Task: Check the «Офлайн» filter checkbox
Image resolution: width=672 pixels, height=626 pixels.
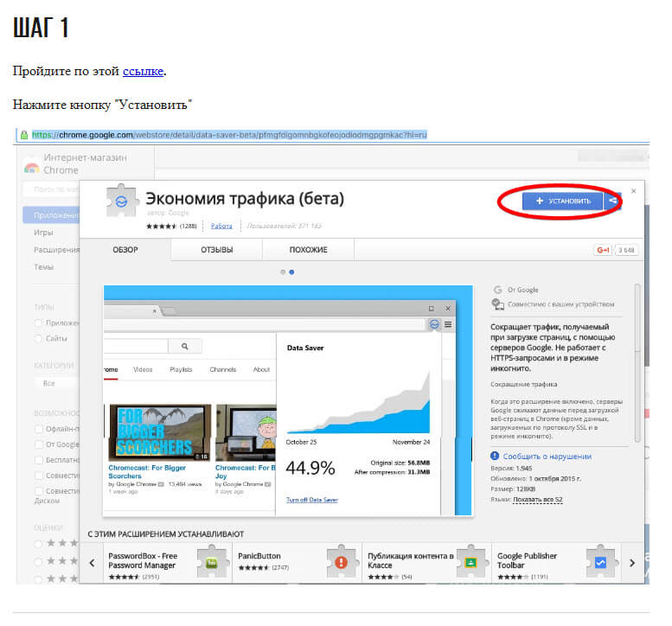Action: point(38,429)
